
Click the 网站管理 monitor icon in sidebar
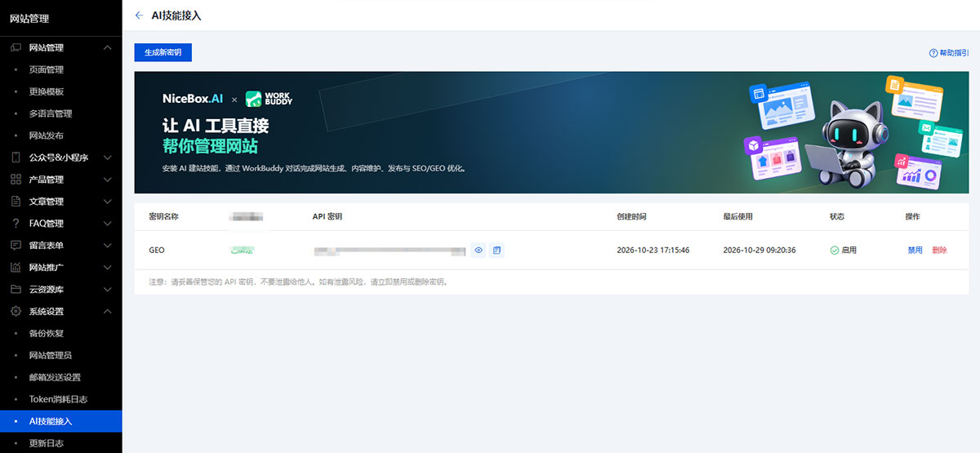tap(15, 48)
